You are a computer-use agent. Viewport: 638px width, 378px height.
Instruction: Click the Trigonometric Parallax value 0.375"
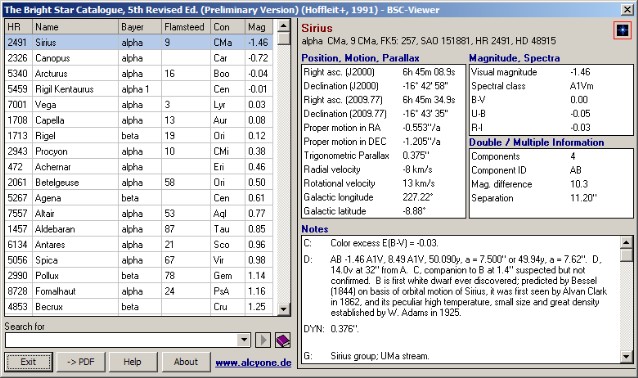pyautogui.click(x=416, y=155)
